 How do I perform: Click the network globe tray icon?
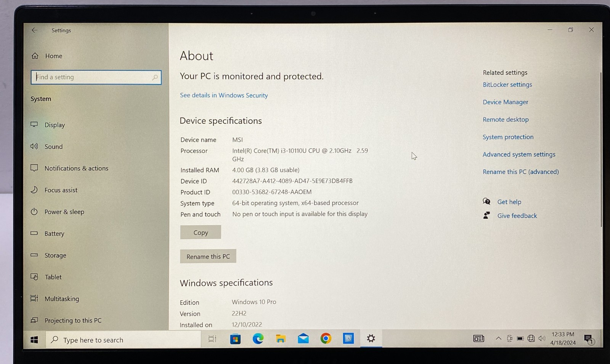[x=531, y=338]
